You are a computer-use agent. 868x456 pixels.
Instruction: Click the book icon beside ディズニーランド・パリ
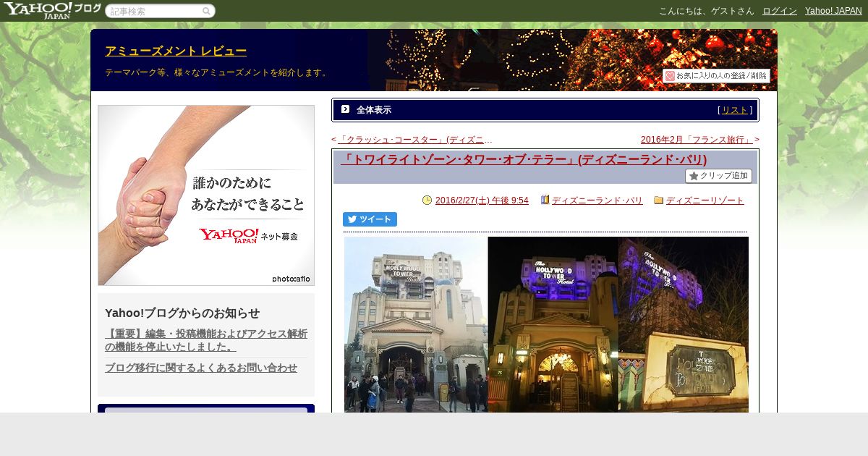(x=545, y=200)
